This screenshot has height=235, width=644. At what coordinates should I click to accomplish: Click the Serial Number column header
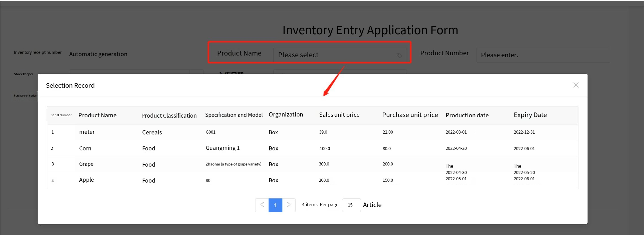pos(61,115)
